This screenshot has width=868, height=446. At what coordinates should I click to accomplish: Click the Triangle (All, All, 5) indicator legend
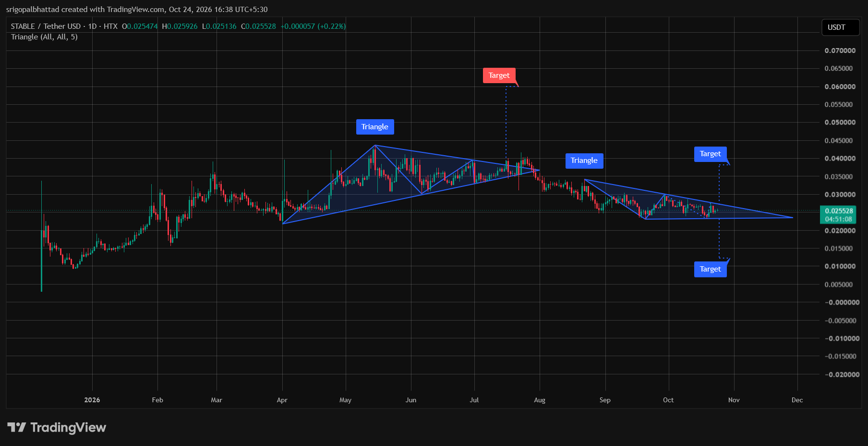click(44, 37)
